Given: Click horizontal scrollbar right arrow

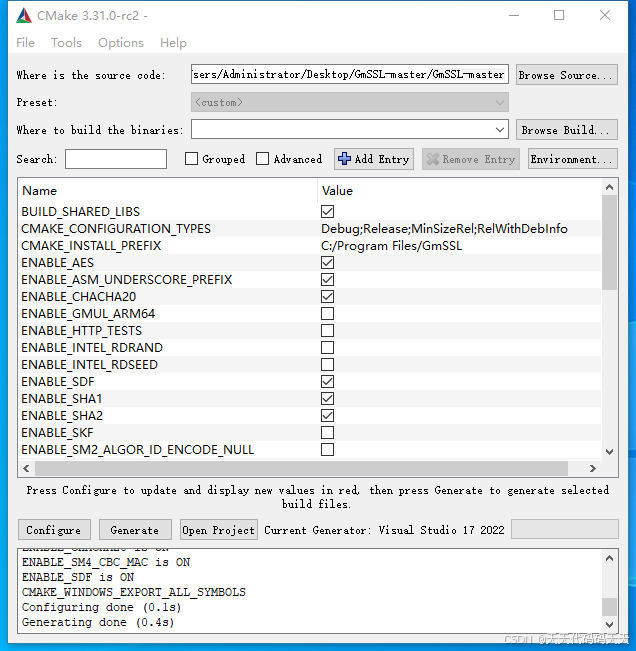Looking at the screenshot, I should coord(592,468).
